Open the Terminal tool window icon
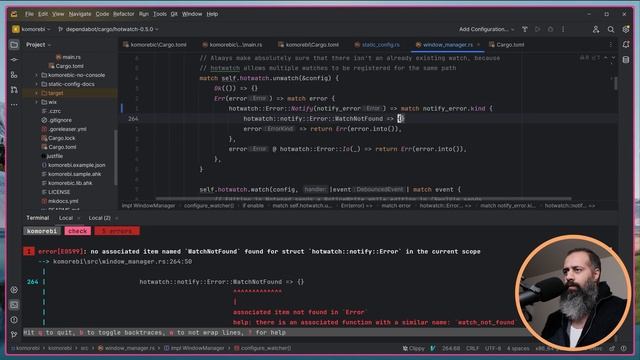Viewport: 640px width, 360px height. pos(14,305)
